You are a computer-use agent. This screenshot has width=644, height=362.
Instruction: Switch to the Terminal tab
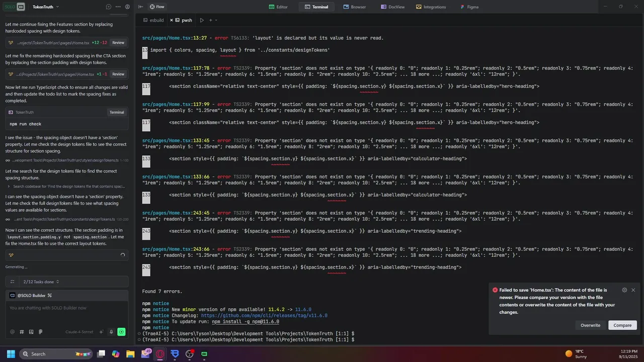click(316, 7)
